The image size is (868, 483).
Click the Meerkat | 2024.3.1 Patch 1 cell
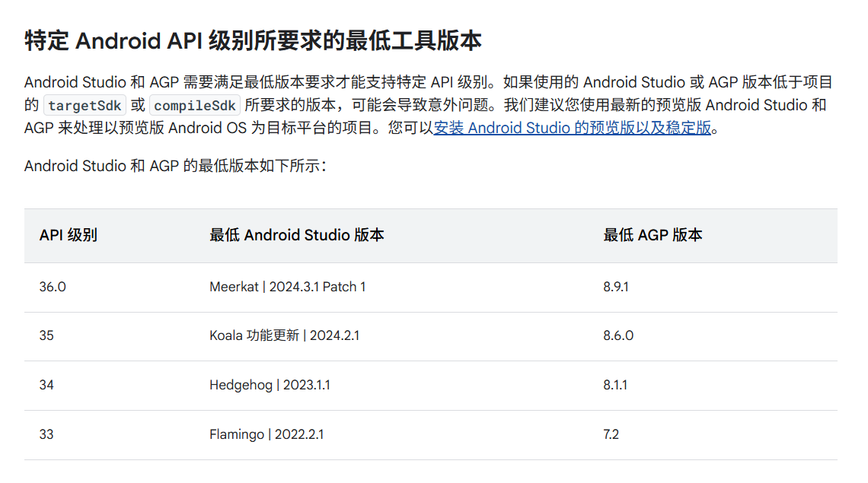pyautogui.click(x=287, y=287)
